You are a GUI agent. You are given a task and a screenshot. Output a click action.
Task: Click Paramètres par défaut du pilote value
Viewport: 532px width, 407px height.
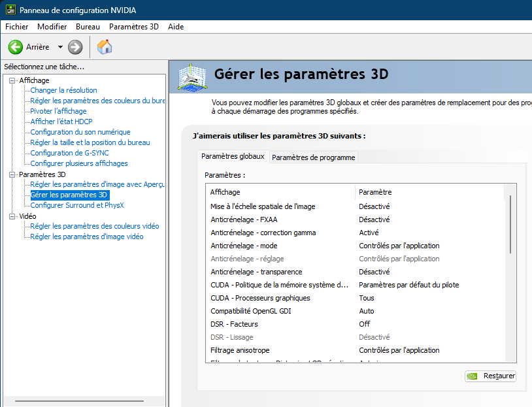pos(409,285)
